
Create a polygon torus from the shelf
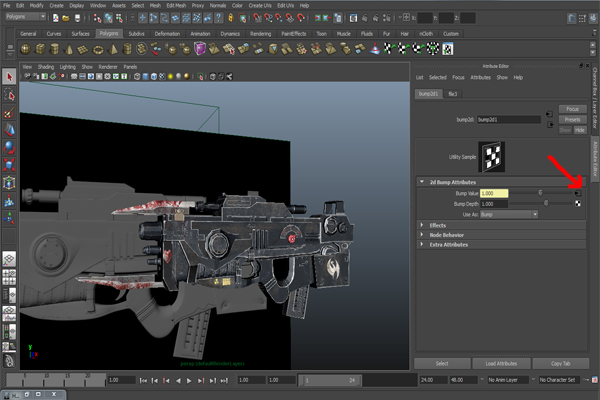(x=98, y=49)
